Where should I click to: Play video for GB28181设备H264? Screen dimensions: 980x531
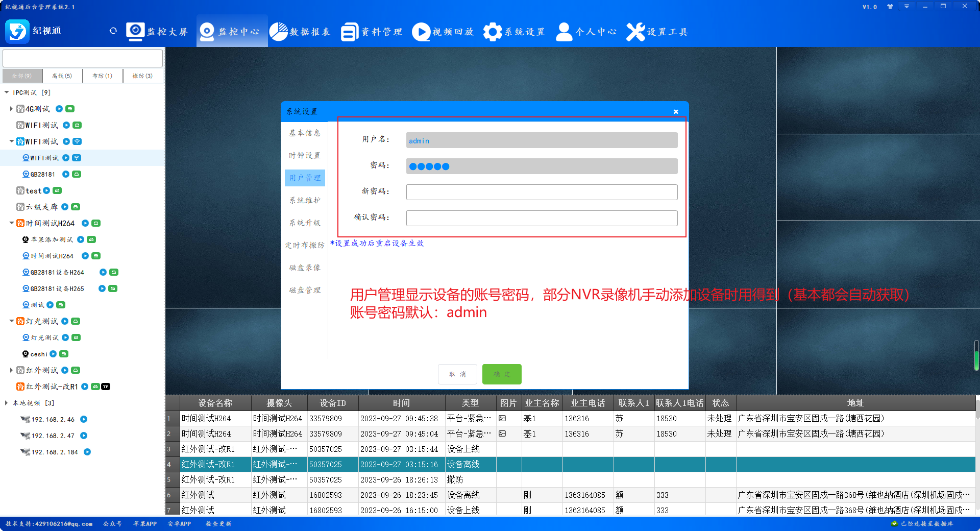click(x=103, y=272)
